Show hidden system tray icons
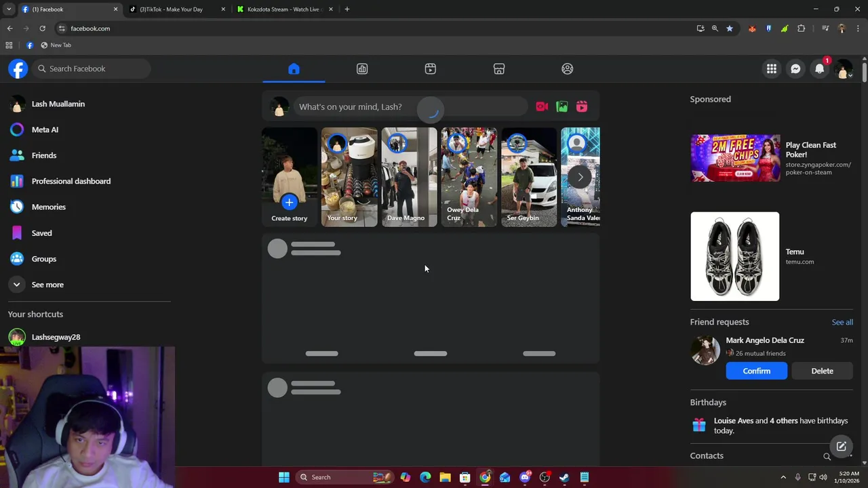The image size is (868, 488). tap(783, 477)
